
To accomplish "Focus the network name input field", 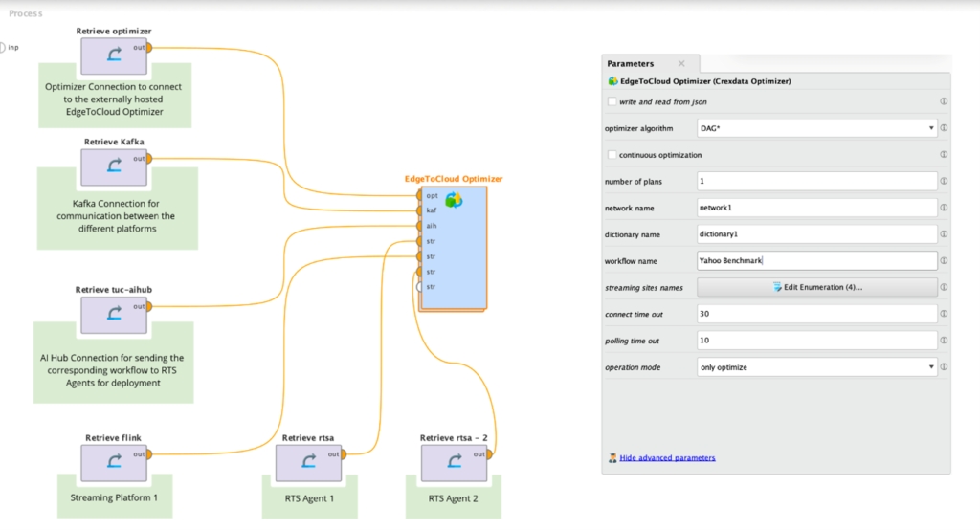I will pyautogui.click(x=816, y=208).
